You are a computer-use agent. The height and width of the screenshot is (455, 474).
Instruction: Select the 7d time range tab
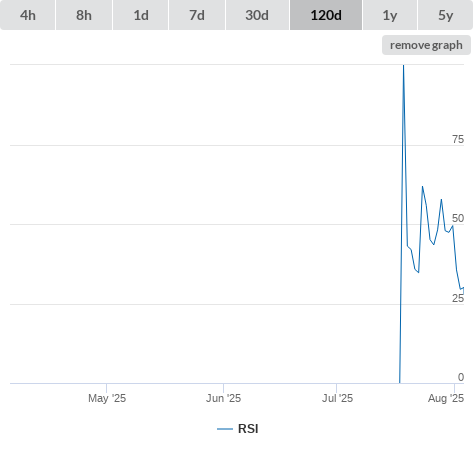(x=197, y=15)
